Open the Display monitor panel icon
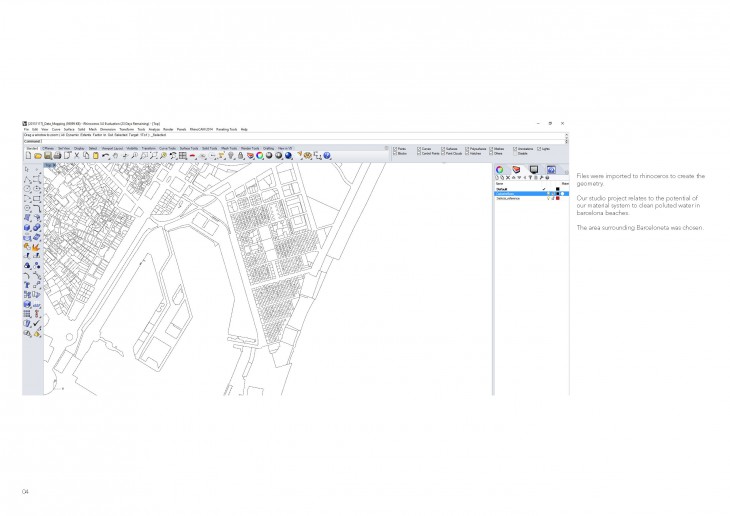The width and height of the screenshot is (730, 516). click(533, 170)
